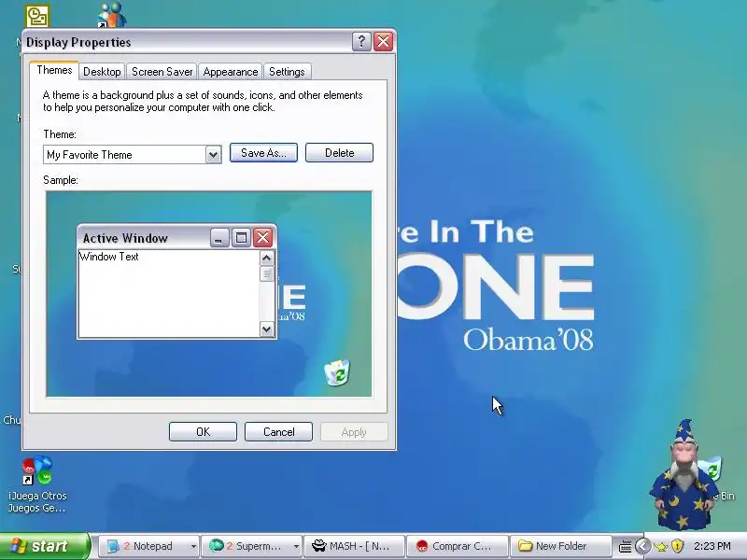Cancel the Display Properties dialog
Image resolution: width=747 pixels, height=560 pixels.
278,432
